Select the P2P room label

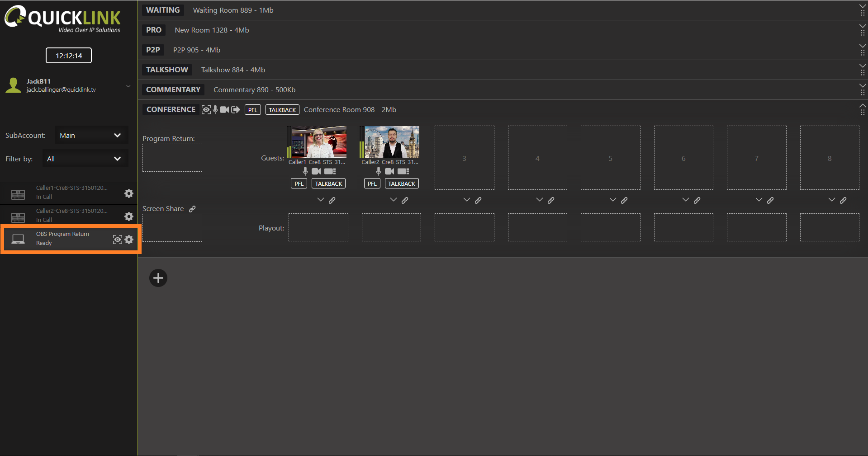point(153,50)
